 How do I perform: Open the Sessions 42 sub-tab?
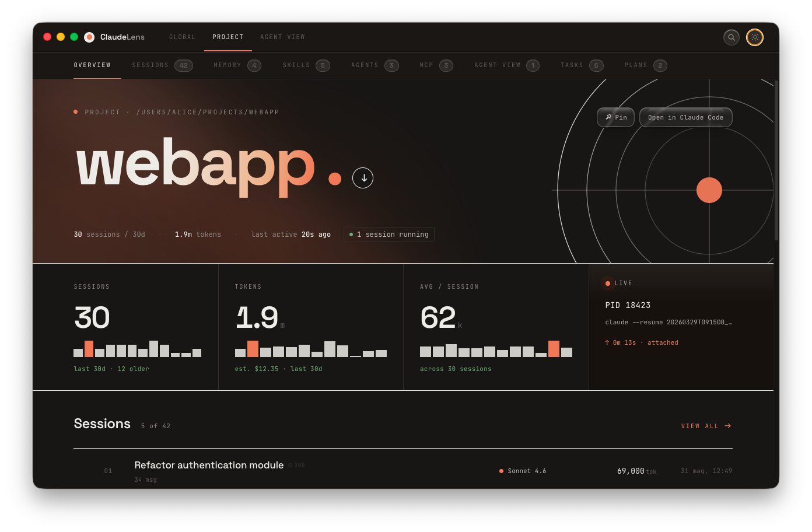point(162,65)
